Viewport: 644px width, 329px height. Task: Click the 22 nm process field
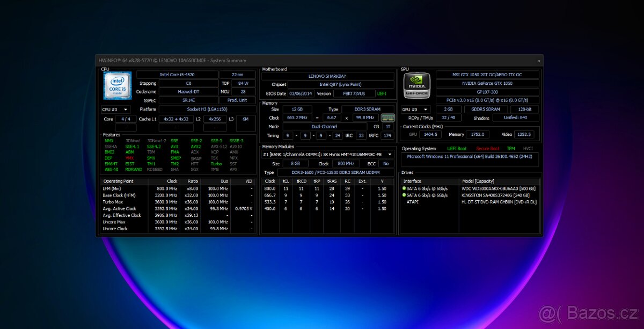point(238,75)
